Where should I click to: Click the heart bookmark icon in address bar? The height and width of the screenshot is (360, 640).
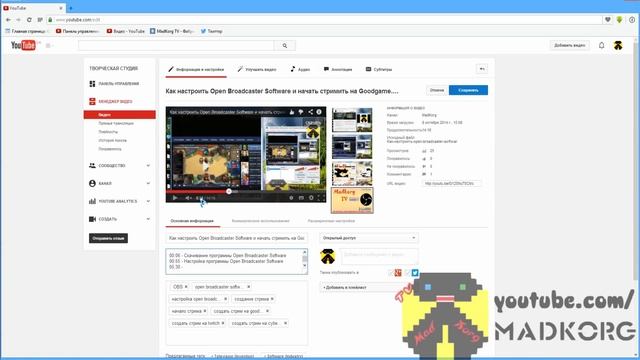(x=608, y=20)
